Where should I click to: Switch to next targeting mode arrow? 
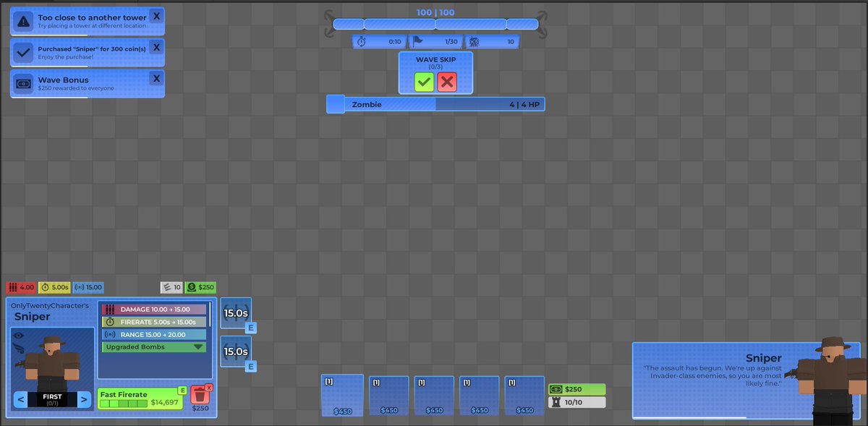coord(84,399)
